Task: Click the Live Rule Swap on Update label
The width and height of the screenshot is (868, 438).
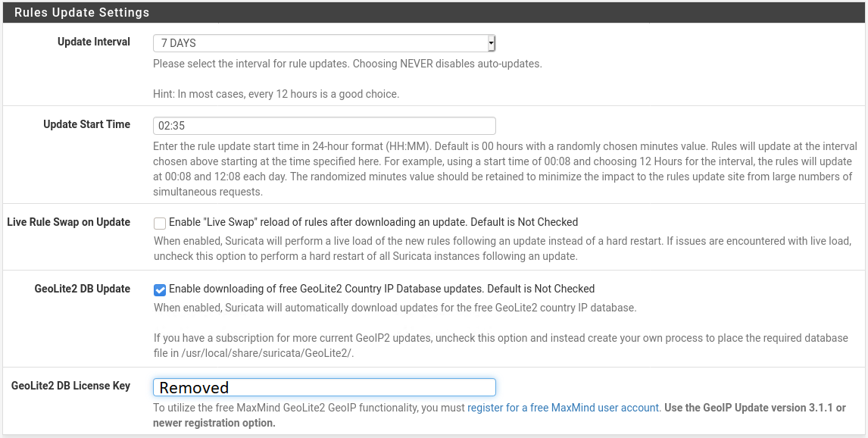Action: pyautogui.click(x=68, y=222)
